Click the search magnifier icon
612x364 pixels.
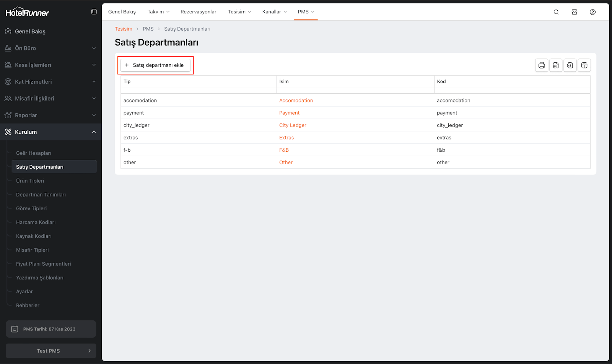pyautogui.click(x=556, y=12)
